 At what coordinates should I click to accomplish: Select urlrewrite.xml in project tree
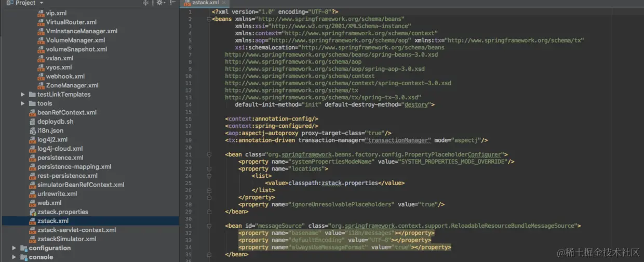[57, 194]
